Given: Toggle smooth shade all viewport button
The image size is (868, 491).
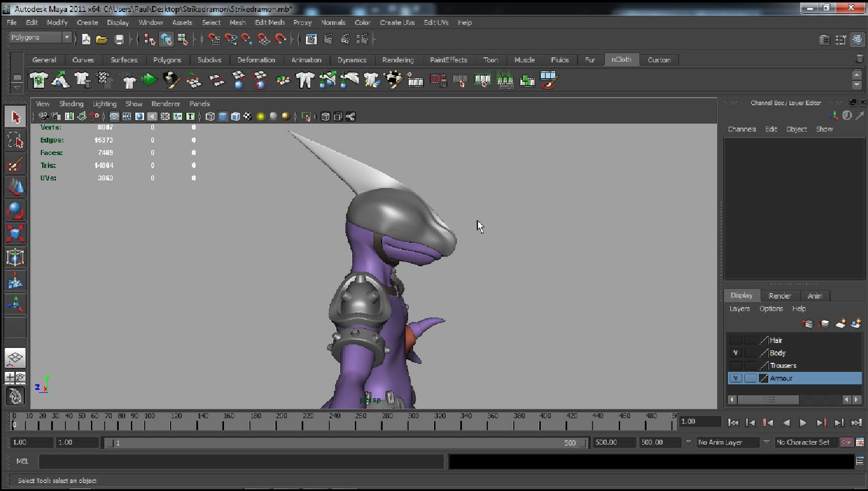Looking at the screenshot, I should click(223, 117).
